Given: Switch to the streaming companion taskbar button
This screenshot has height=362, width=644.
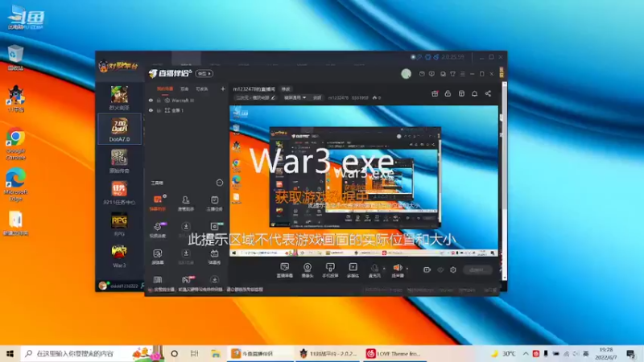Looking at the screenshot, I should tap(260, 353).
